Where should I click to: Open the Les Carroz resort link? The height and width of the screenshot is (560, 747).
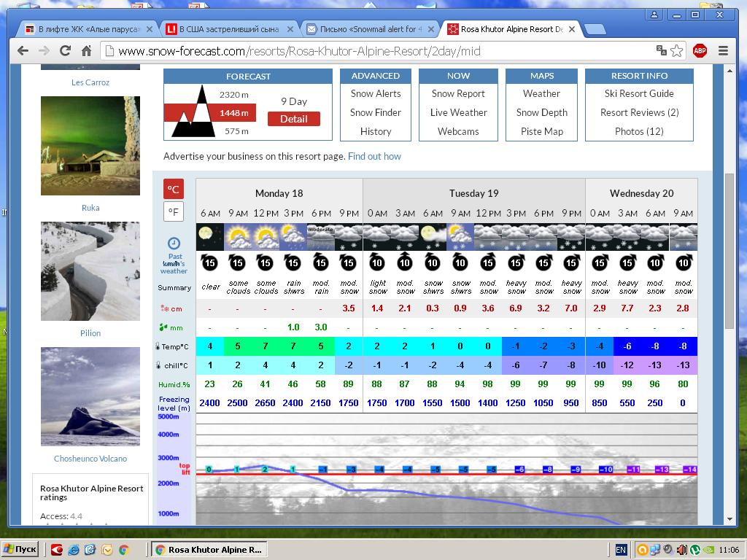coord(90,82)
